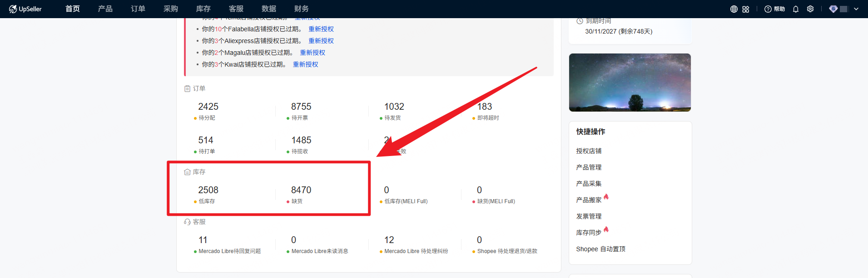868x278 pixels.
Task: Open the 数据 menu
Action: pos(268,9)
